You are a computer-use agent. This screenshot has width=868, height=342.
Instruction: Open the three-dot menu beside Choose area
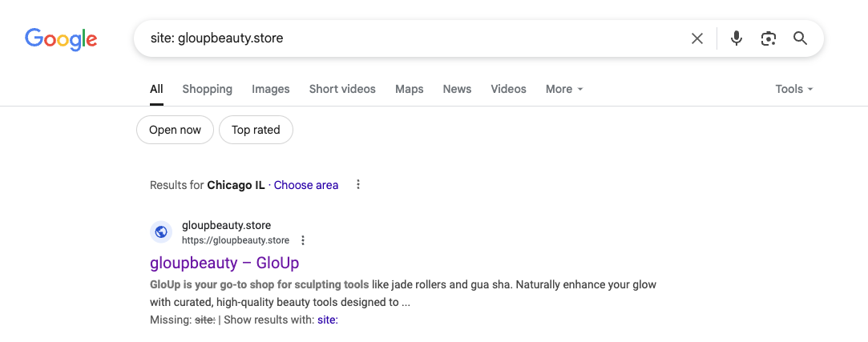pos(358,185)
